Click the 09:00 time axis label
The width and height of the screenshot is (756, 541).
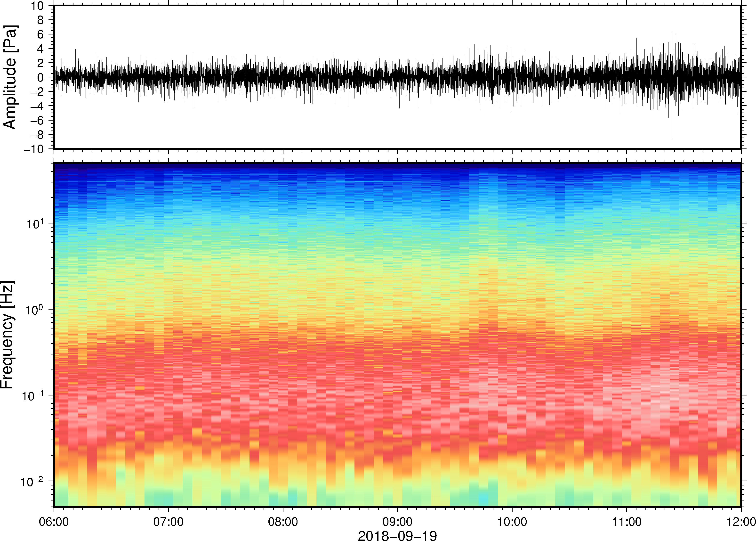(x=397, y=522)
